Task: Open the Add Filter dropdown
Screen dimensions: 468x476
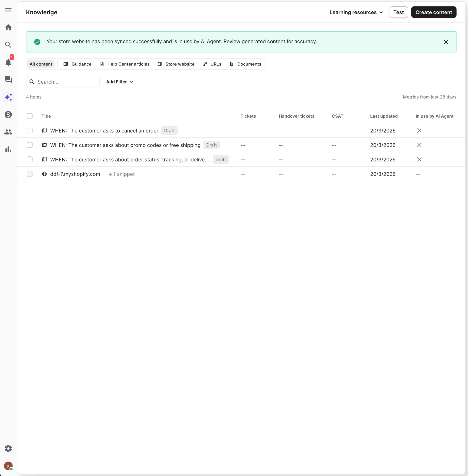Action: point(119,82)
